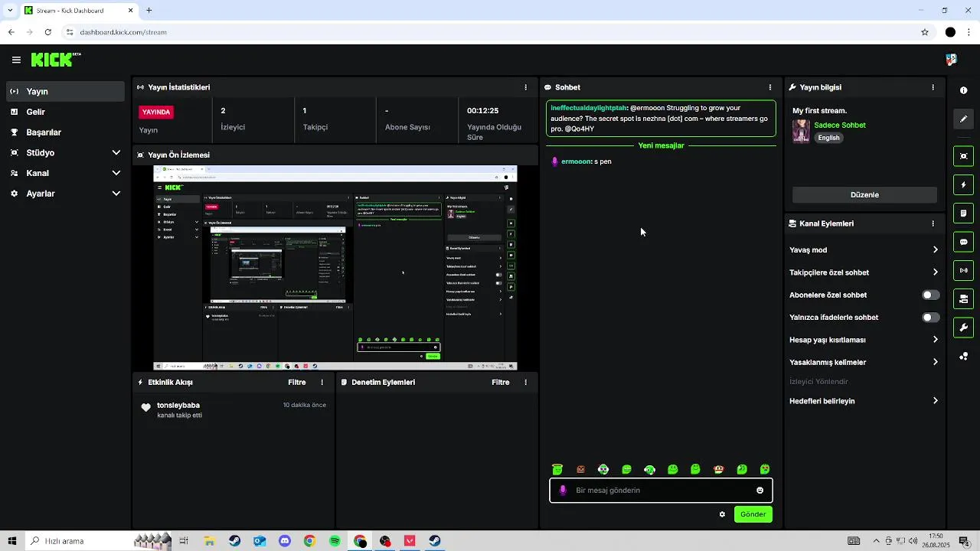Open chat settings gear beside Gönder
The width and height of the screenshot is (980, 551).
pyautogui.click(x=722, y=514)
